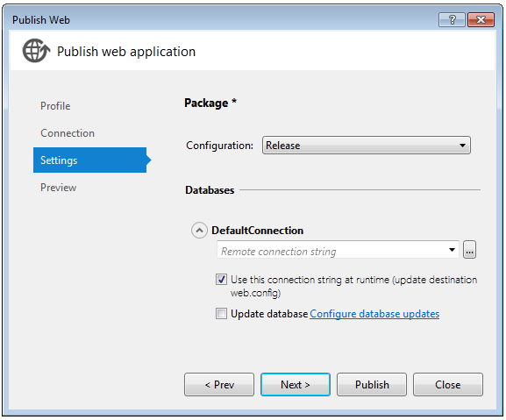This screenshot has width=506, height=420.
Task: Go to the Connection step
Action: click(x=68, y=133)
